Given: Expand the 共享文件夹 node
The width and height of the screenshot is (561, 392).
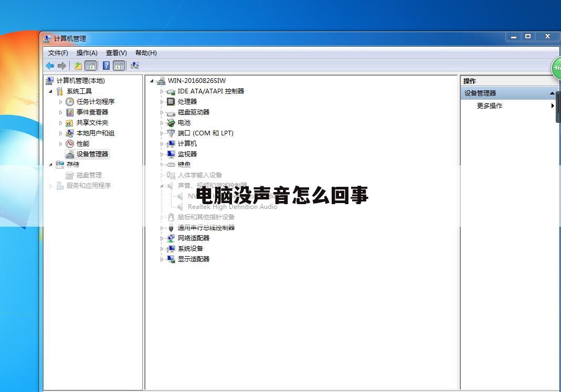Looking at the screenshot, I should point(60,123).
